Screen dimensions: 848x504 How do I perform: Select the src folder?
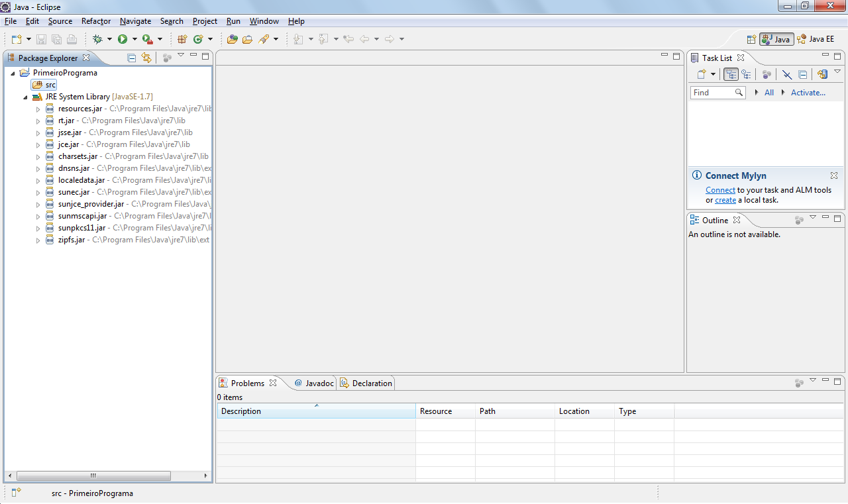pos(44,85)
